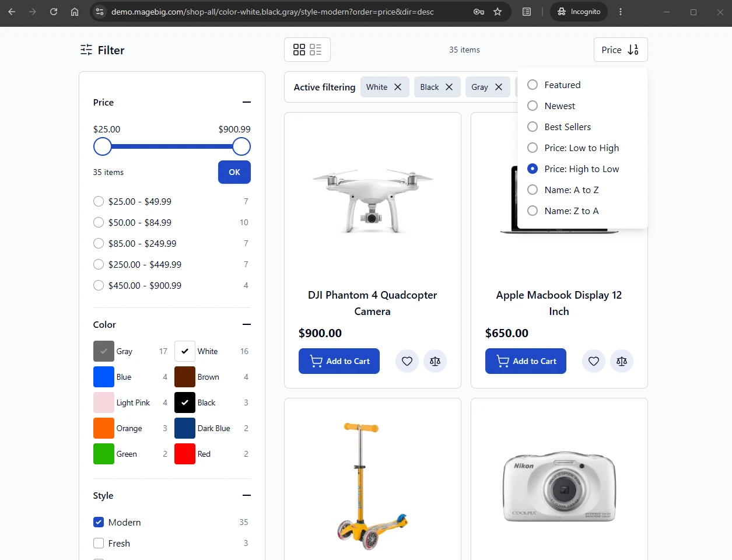The width and height of the screenshot is (732, 560).
Task: Select the Brown color swatch
Action: point(185,377)
